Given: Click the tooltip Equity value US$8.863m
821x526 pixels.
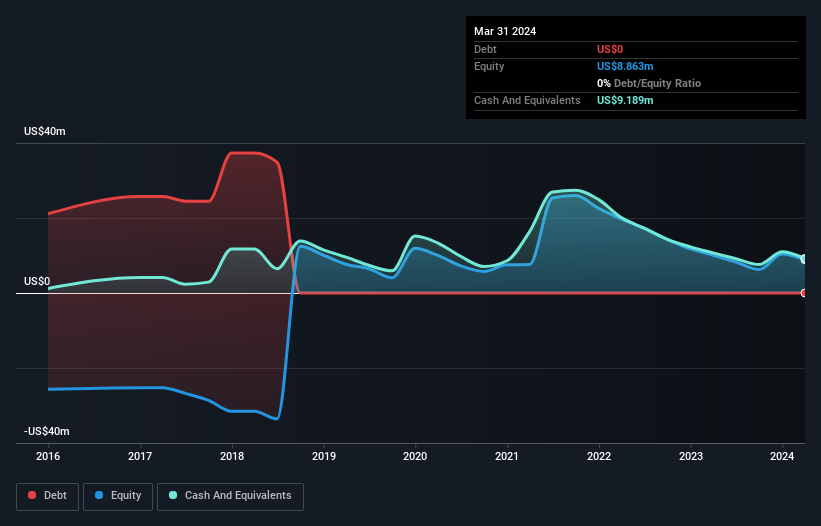Looking at the screenshot, I should tap(625, 66).
